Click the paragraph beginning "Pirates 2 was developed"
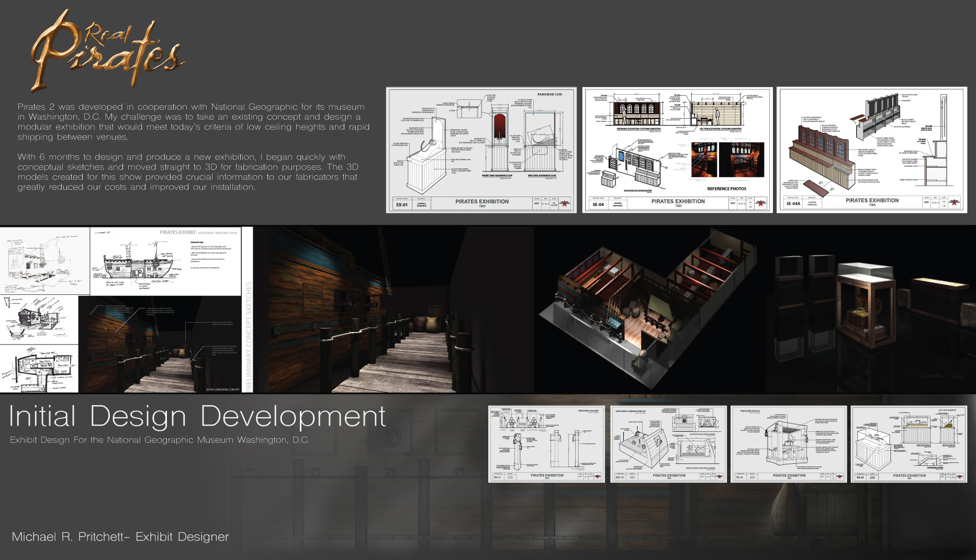The width and height of the screenshot is (976, 560). click(194, 122)
